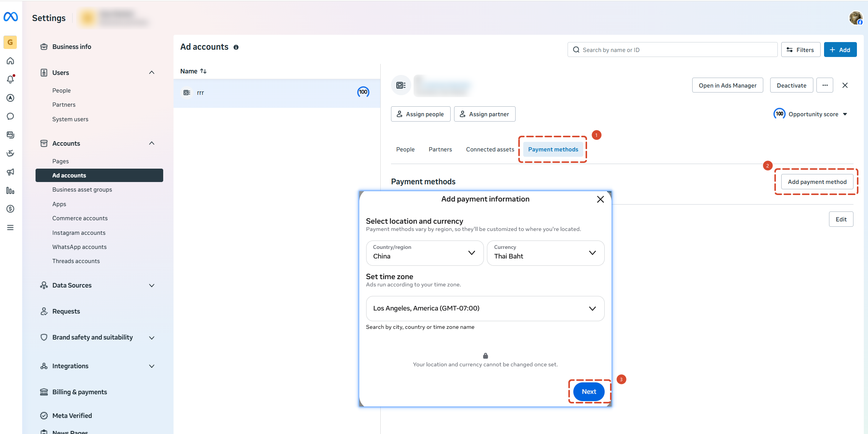The width and height of the screenshot is (868, 434).
Task: Click the Assign people button
Action: 420,114
